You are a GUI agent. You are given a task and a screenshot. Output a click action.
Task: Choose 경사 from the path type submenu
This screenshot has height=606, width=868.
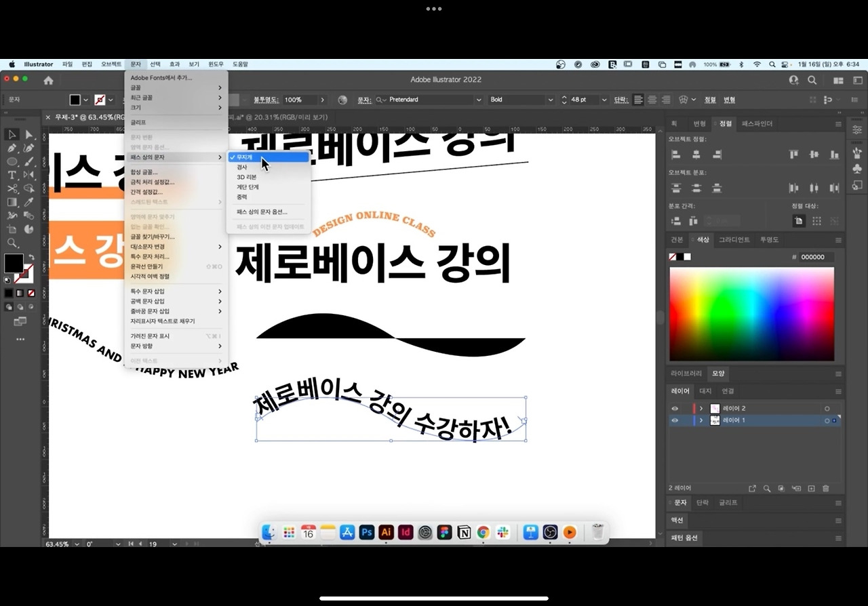point(242,167)
